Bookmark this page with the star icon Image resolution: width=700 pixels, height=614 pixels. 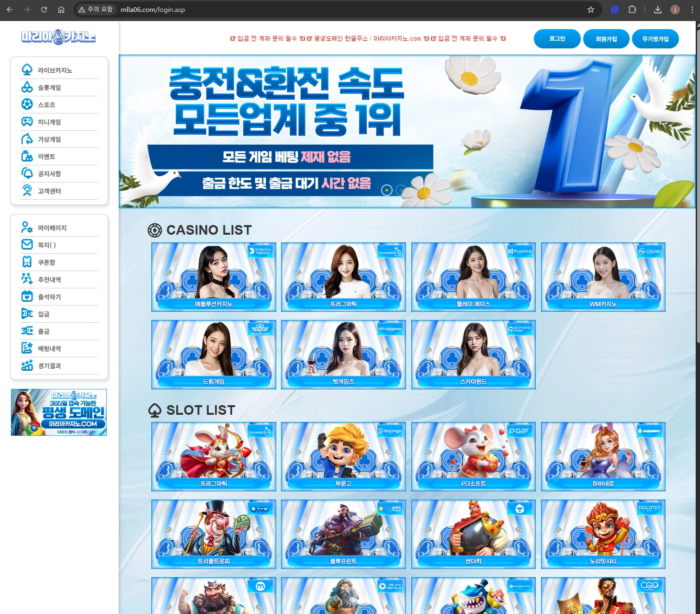point(591,10)
